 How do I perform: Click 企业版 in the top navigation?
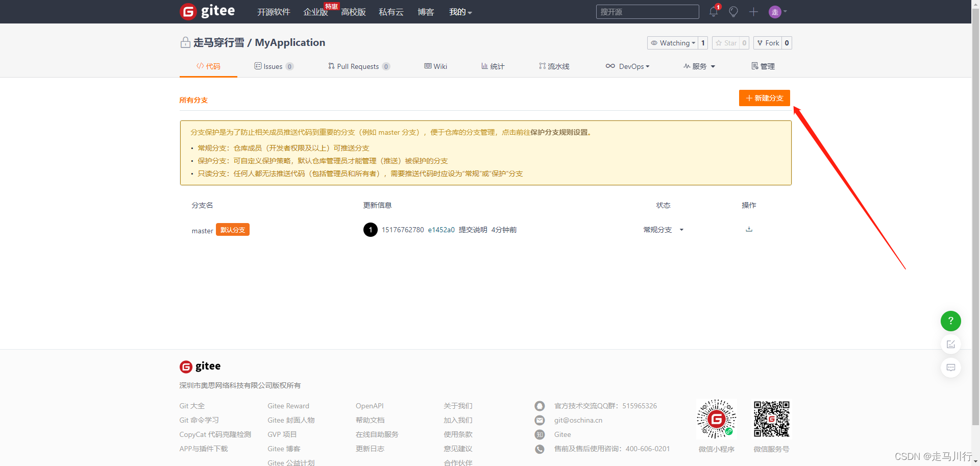[315, 12]
